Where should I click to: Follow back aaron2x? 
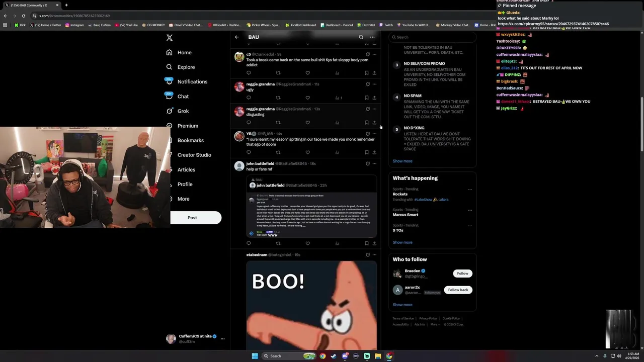[x=458, y=290]
